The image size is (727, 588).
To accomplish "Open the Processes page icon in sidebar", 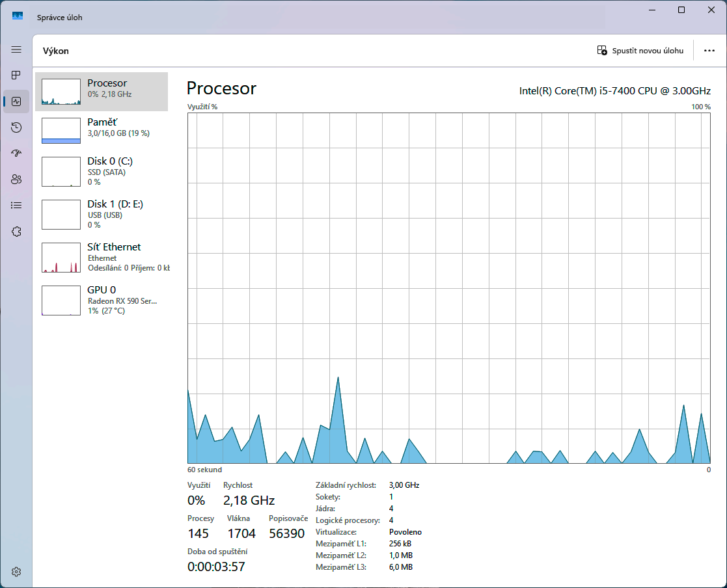I will 16,75.
